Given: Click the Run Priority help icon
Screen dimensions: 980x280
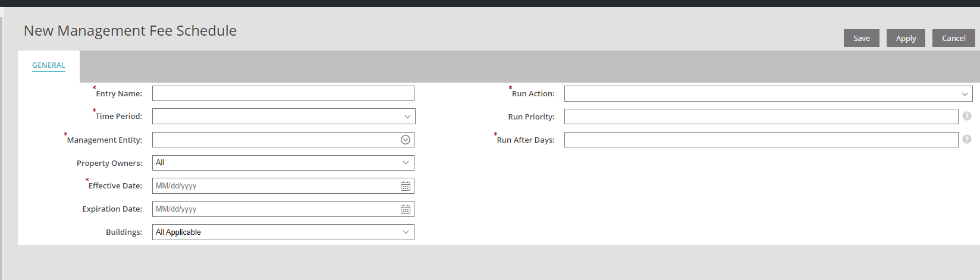Looking at the screenshot, I should click(x=967, y=116).
